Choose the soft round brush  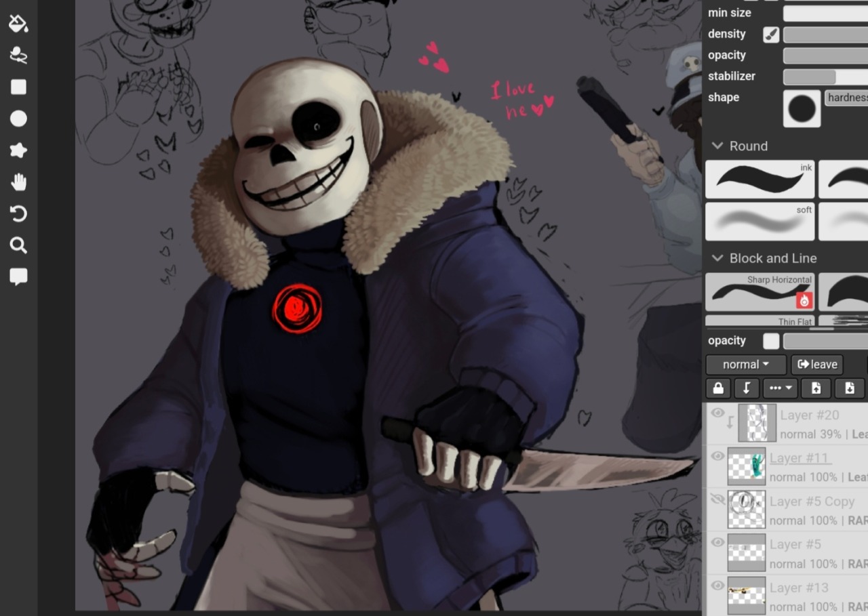pyautogui.click(x=759, y=222)
